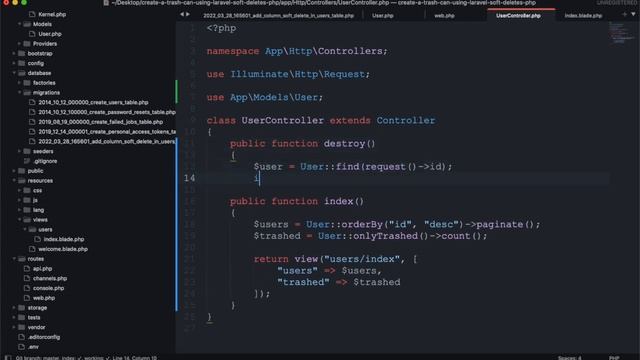Click the bootstrap folder icon
640x360 pixels.
tap(22, 53)
